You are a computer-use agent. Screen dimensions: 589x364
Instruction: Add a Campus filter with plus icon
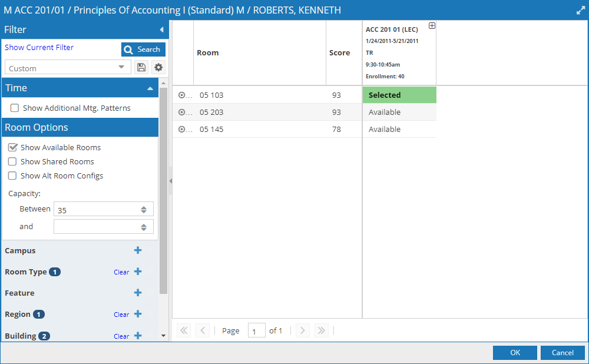click(138, 250)
